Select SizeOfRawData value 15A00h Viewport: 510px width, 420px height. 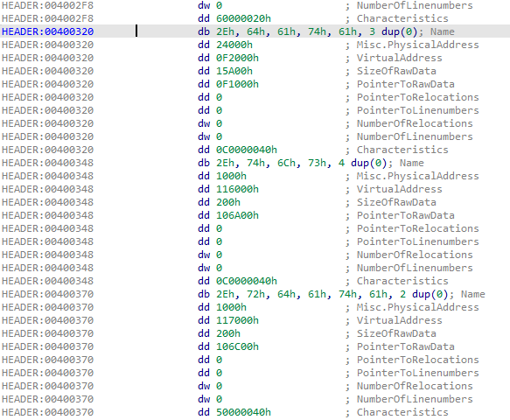point(234,71)
